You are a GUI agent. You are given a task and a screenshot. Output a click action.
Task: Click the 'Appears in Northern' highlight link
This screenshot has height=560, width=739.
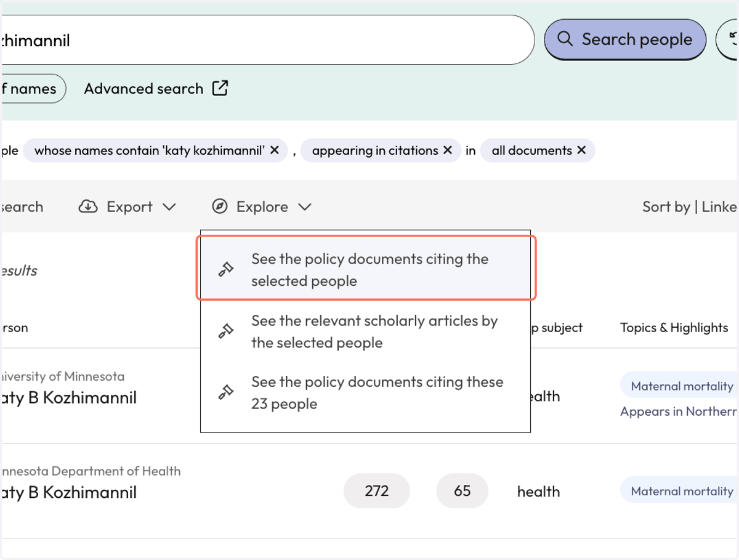point(679,412)
